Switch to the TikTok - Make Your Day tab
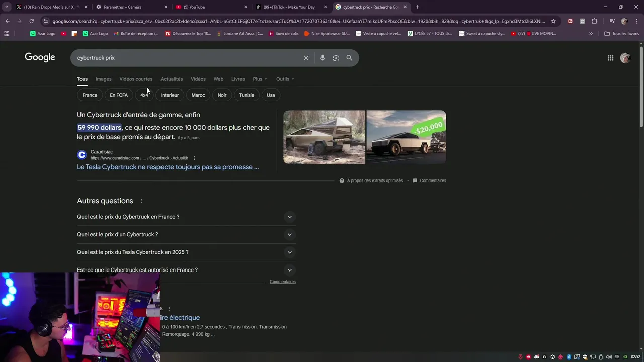Screen dimensions: 644x362 (x=291, y=7)
